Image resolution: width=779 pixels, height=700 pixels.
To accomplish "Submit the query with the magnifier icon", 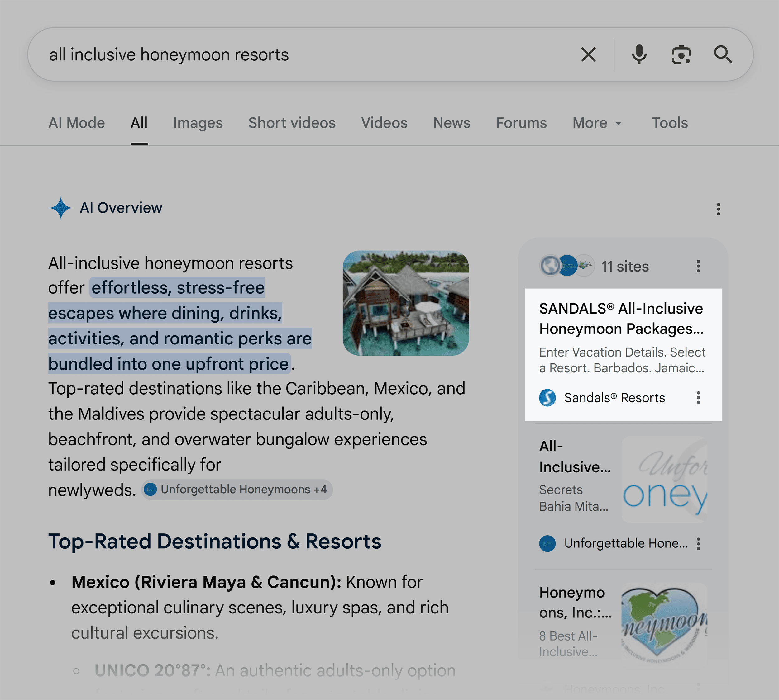I will point(723,54).
